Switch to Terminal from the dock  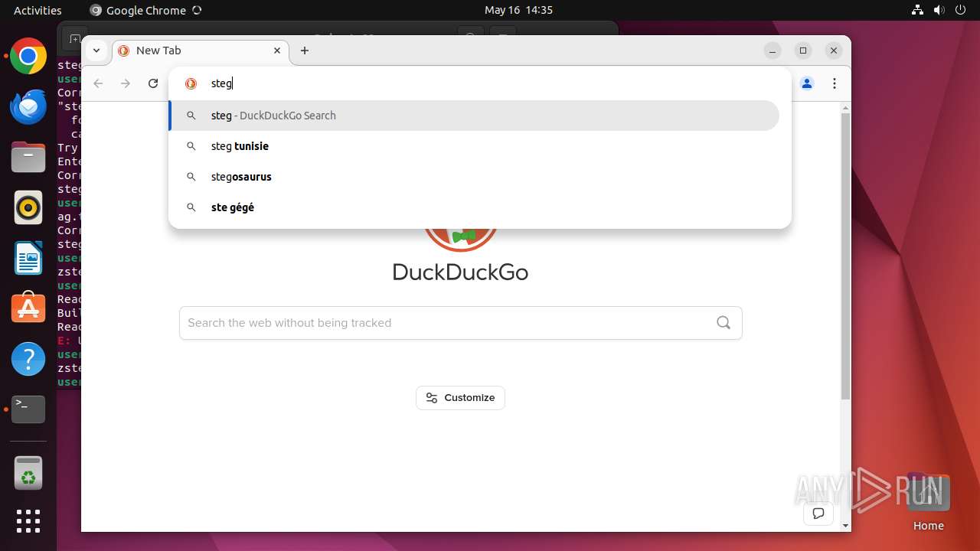tap(28, 409)
